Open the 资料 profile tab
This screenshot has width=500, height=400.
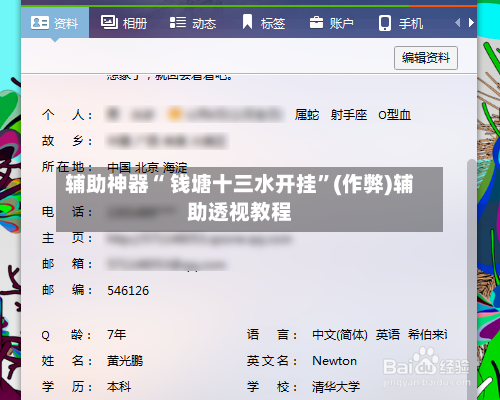(55, 23)
